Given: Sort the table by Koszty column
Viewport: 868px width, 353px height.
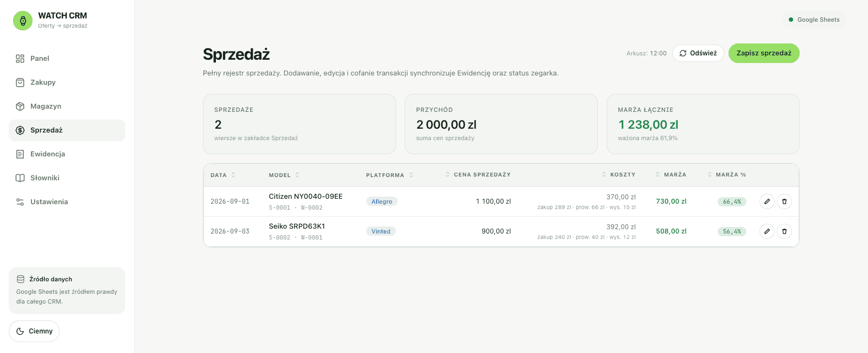Looking at the screenshot, I should (x=618, y=175).
